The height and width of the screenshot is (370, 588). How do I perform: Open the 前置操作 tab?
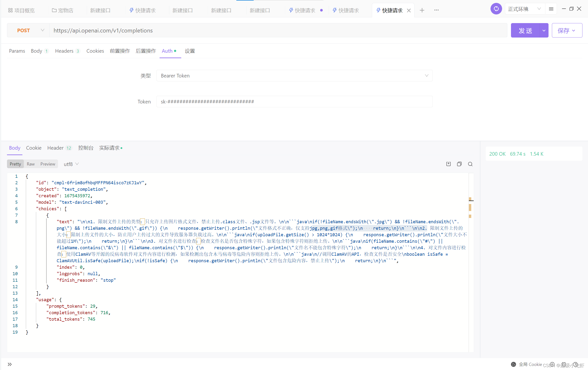(120, 51)
